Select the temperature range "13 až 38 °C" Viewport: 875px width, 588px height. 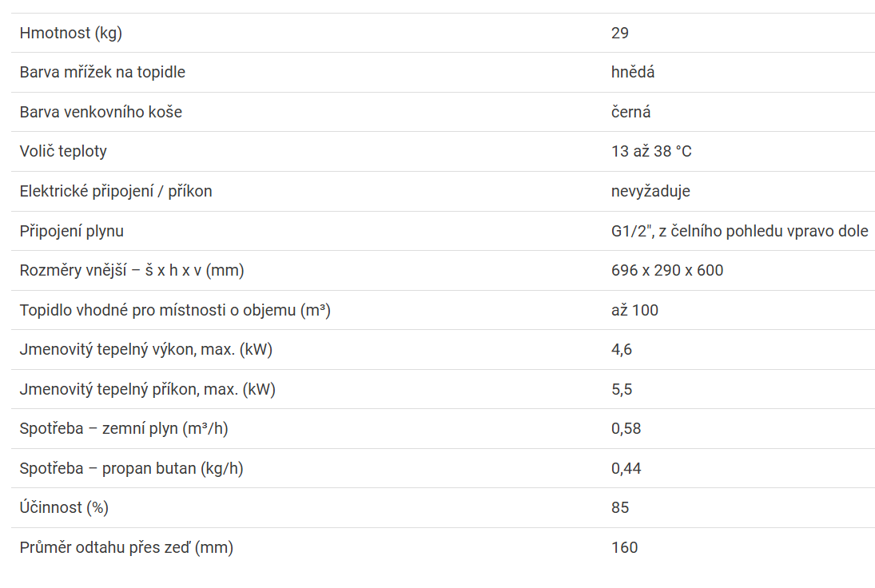pos(651,151)
